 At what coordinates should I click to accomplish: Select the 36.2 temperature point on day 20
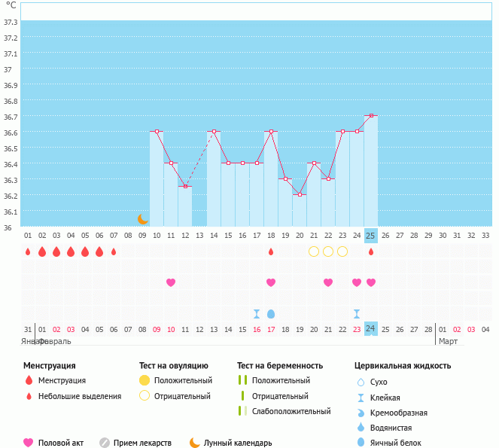300,195
